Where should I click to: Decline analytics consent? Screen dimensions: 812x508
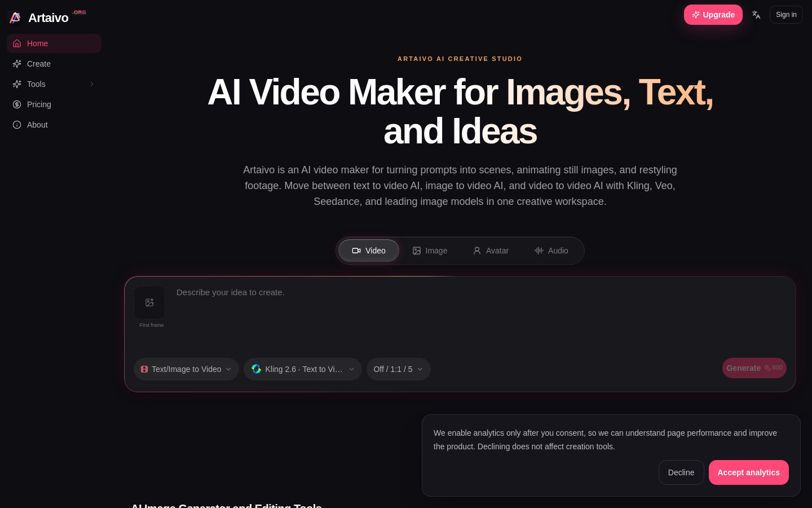point(681,472)
